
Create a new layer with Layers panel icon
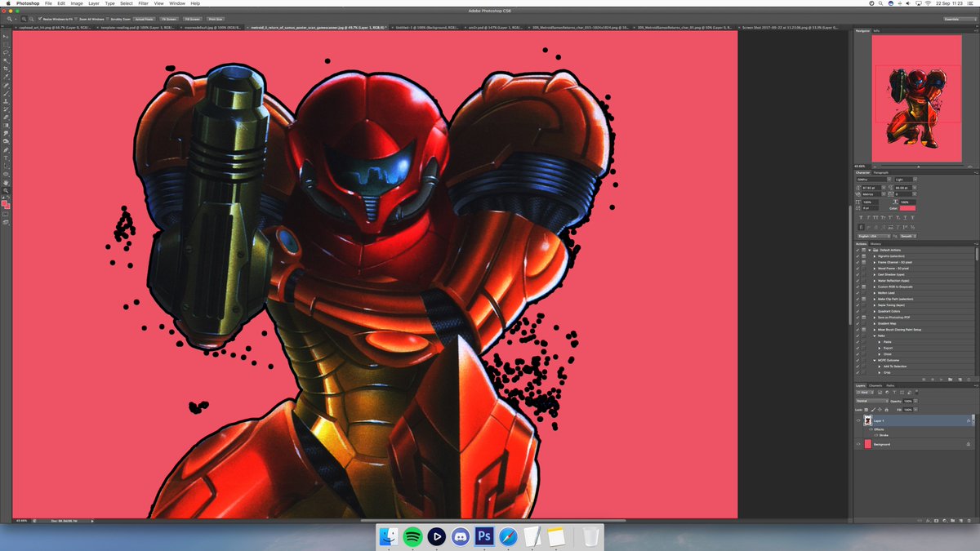(x=961, y=521)
